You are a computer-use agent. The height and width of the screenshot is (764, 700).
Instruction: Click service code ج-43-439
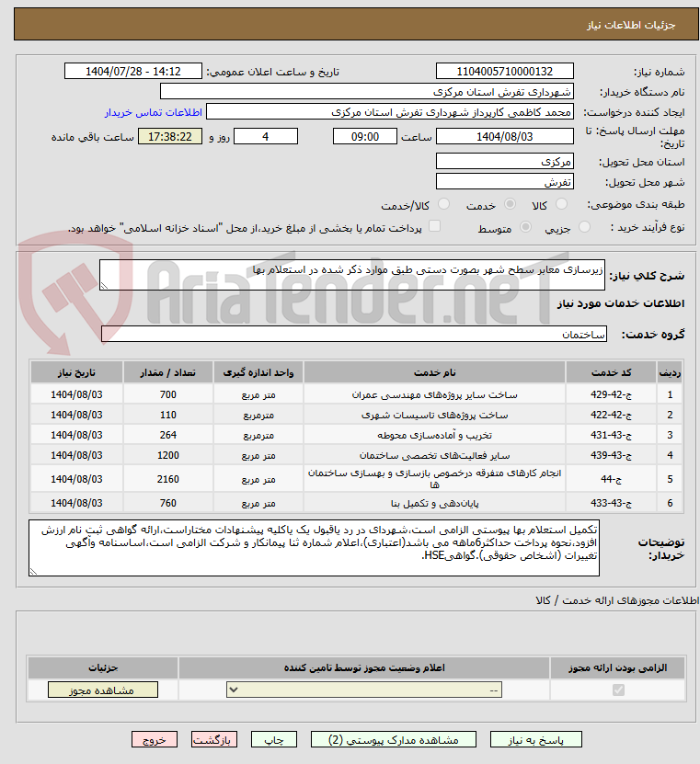612,455
